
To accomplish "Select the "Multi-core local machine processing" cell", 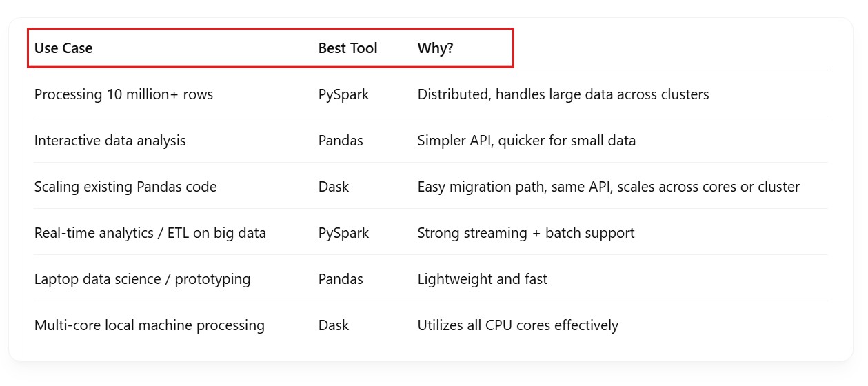I will point(149,325).
